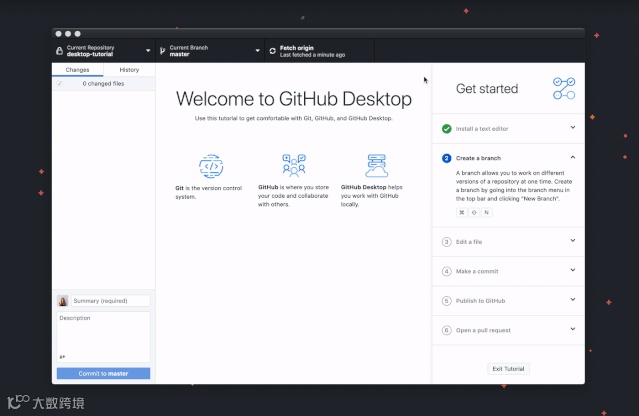Click the Open a pull request label
The image size is (639, 416).
click(483, 330)
